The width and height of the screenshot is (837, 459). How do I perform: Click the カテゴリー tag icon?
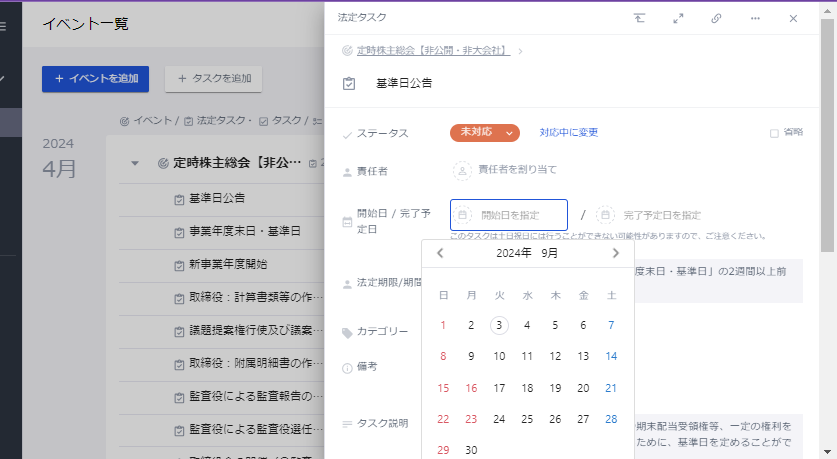tap(347, 333)
